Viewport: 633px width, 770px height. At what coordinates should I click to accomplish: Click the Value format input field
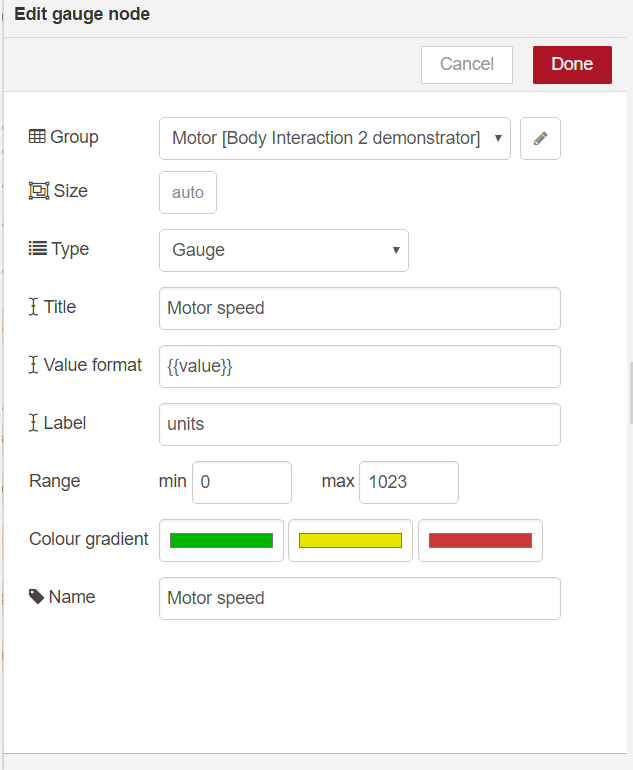359,366
